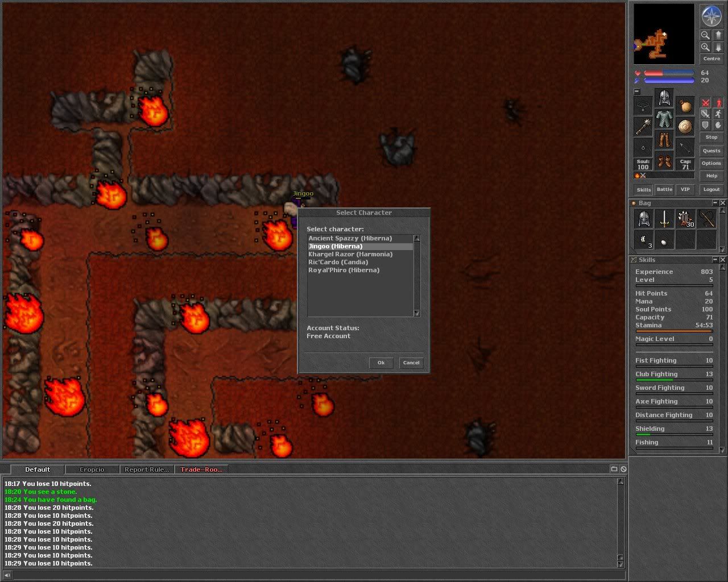Select character Royal'Phiro (Hiberna)
The width and height of the screenshot is (728, 582).
click(360, 270)
